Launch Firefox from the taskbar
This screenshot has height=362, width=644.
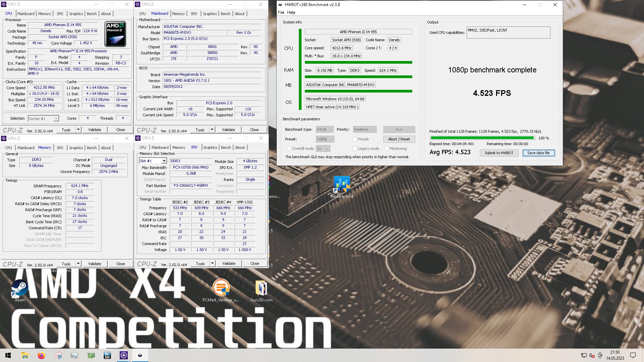[41, 355]
